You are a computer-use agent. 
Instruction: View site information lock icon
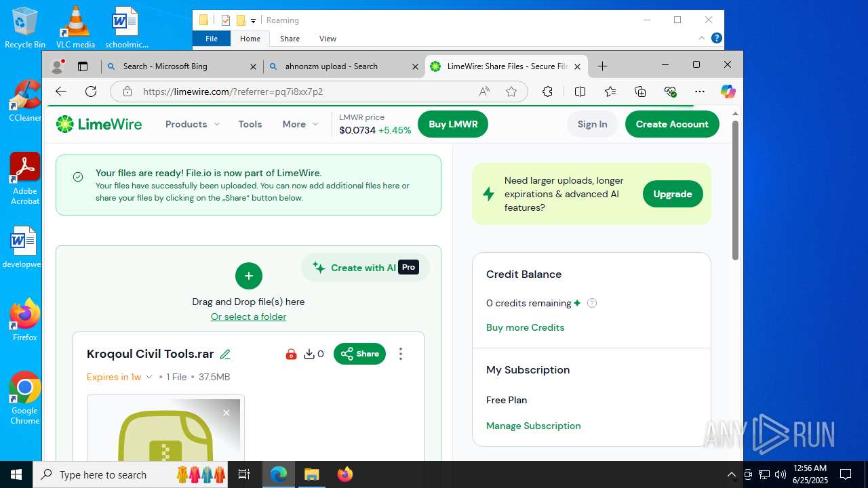pyautogui.click(x=127, y=91)
